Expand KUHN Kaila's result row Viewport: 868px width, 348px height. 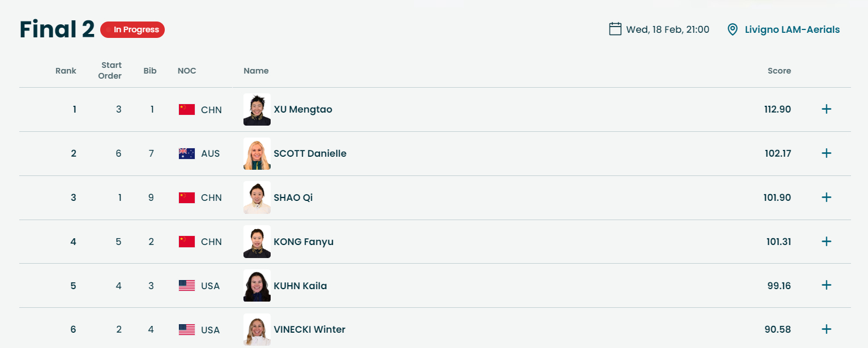(x=826, y=285)
